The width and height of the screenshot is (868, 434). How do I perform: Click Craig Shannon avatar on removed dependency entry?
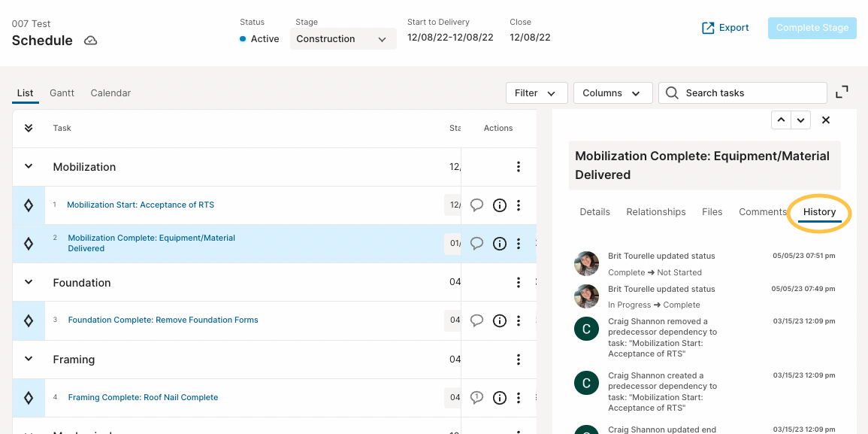(586, 329)
